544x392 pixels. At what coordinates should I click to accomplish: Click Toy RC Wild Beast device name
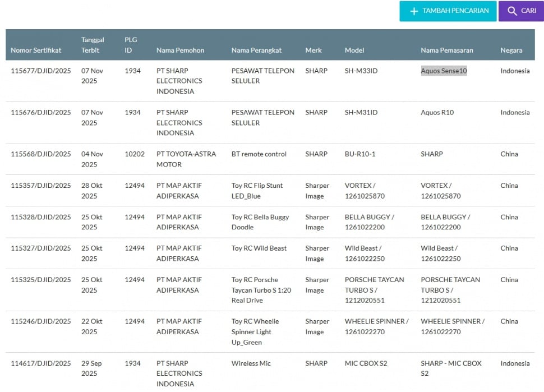(259, 248)
